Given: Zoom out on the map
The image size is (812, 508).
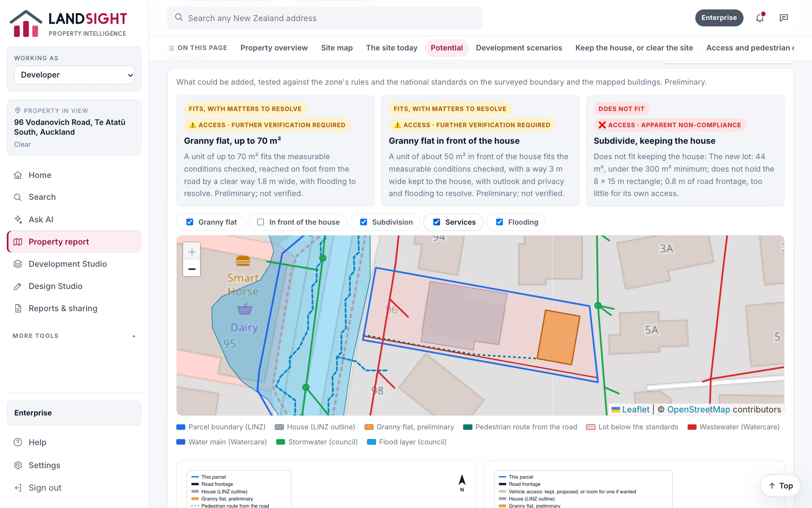Looking at the screenshot, I should tap(192, 269).
